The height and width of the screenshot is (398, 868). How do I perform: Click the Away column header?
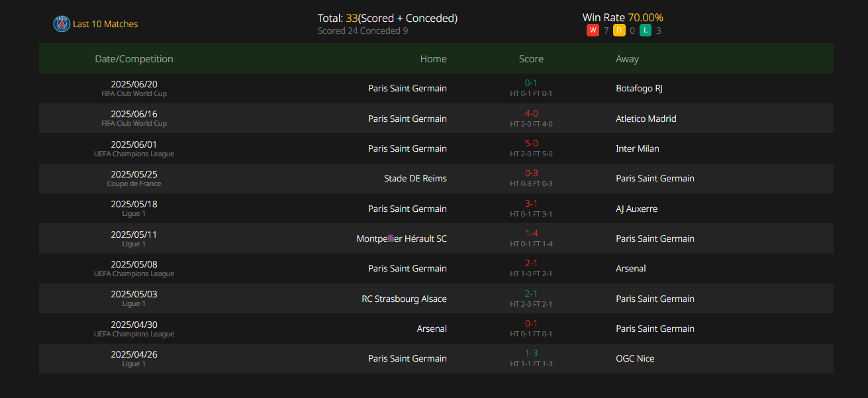627,59
